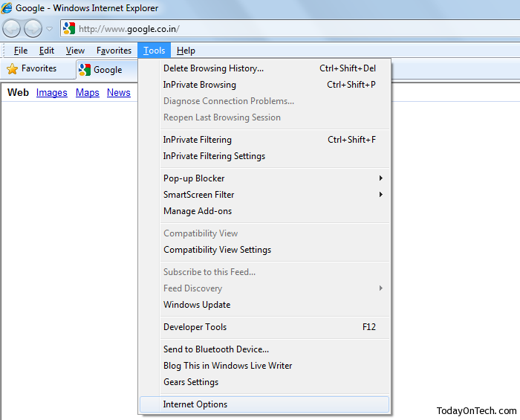Click the Google tab favicon
The height and width of the screenshot is (420, 520).
click(85, 70)
